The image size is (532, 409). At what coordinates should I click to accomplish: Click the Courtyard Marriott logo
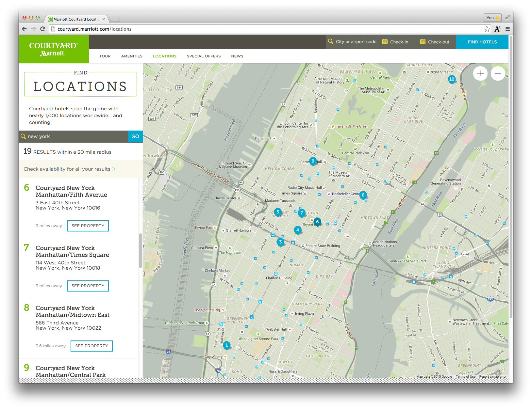coord(54,49)
